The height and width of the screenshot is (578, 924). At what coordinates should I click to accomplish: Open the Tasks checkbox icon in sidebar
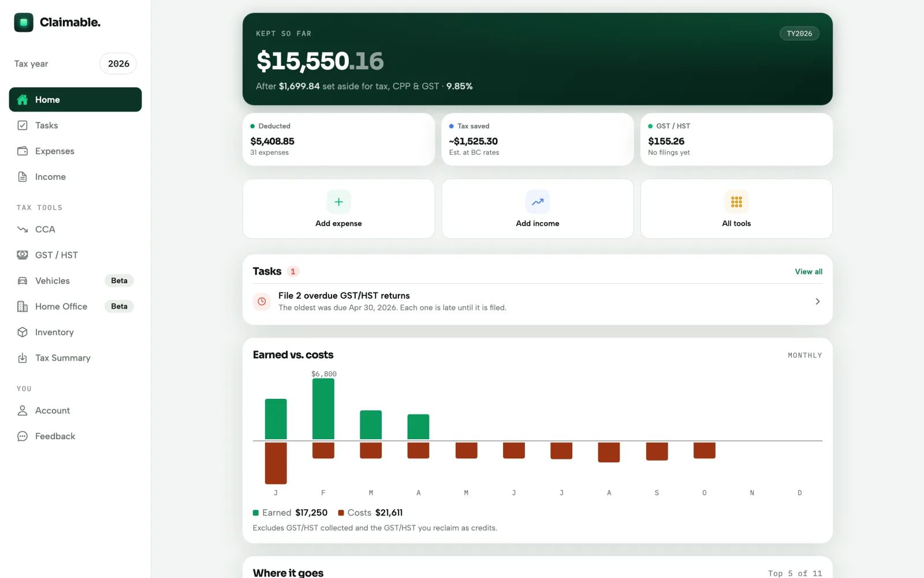[23, 125]
